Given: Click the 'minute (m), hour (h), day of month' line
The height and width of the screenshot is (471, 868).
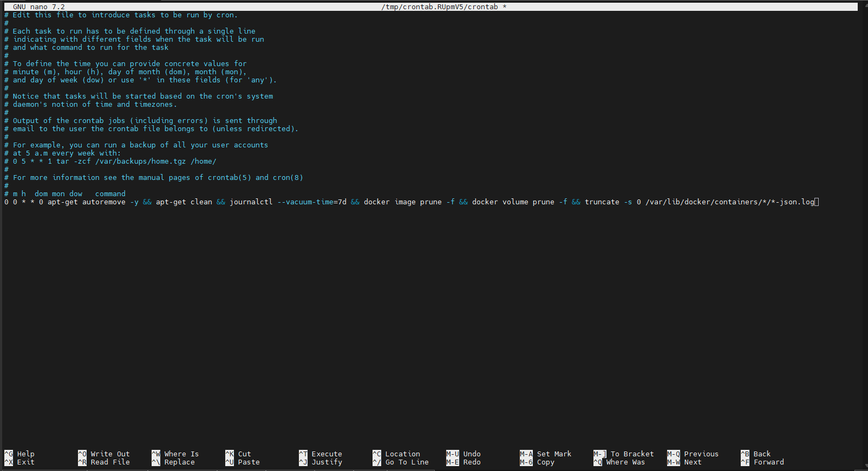Looking at the screenshot, I should point(126,72).
